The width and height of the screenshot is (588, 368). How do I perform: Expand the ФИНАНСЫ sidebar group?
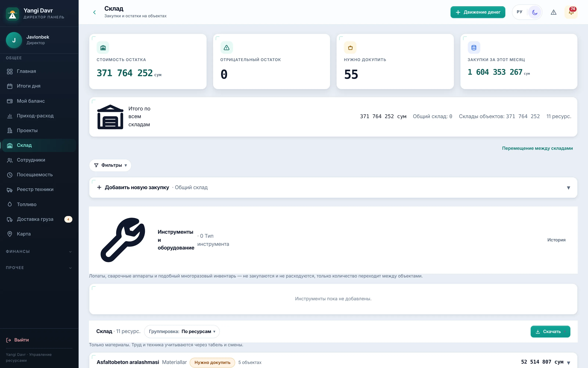[x=39, y=252]
